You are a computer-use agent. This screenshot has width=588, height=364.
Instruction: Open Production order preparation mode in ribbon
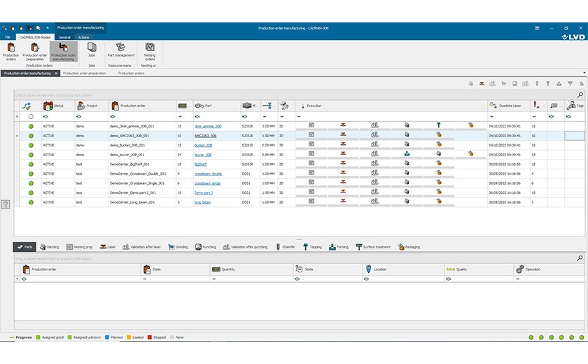pyautogui.click(x=35, y=51)
